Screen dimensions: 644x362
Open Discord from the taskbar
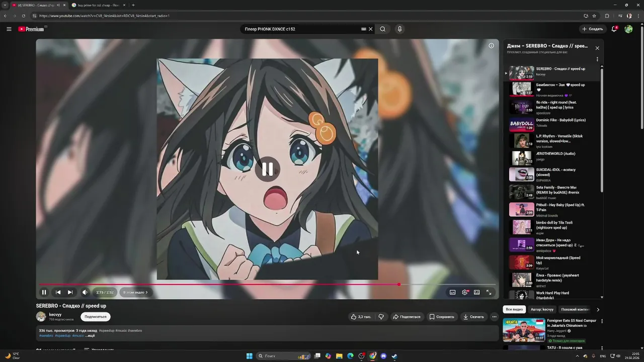383,356
